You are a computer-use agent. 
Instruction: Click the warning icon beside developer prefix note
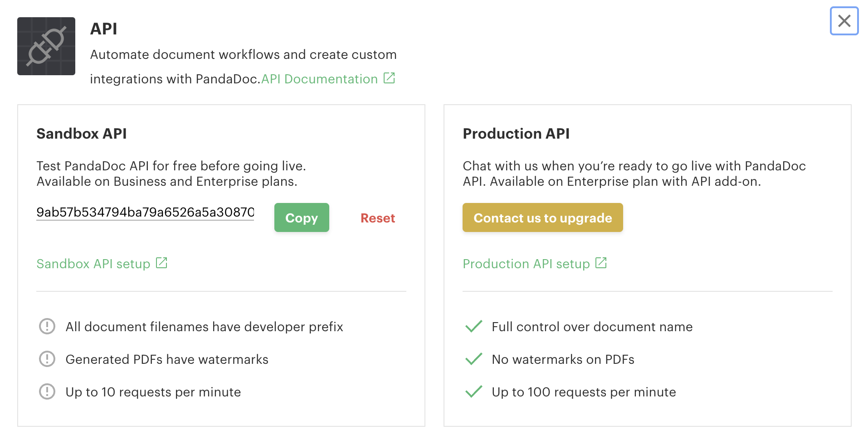(x=47, y=326)
